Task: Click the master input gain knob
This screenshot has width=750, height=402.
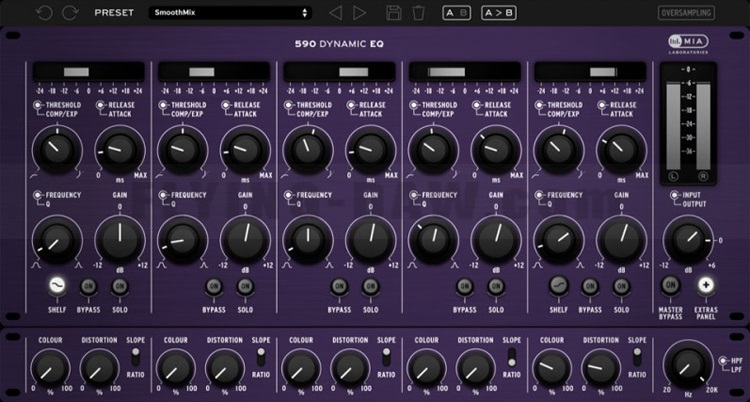Action: tap(687, 239)
